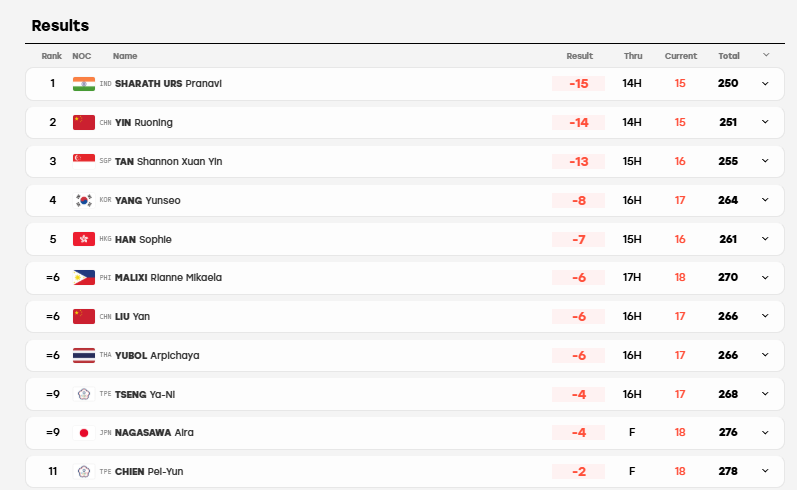The width and height of the screenshot is (797, 490).
Task: Click China flag beside Yin Ruoning
Action: [x=84, y=122]
